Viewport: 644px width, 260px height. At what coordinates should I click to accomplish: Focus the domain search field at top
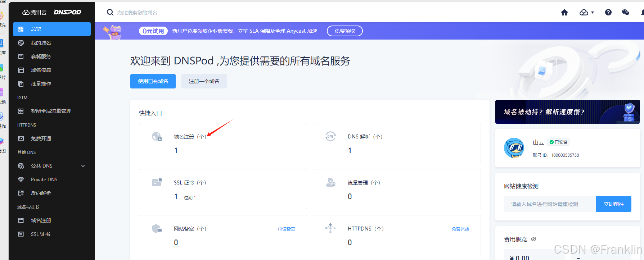(x=137, y=13)
